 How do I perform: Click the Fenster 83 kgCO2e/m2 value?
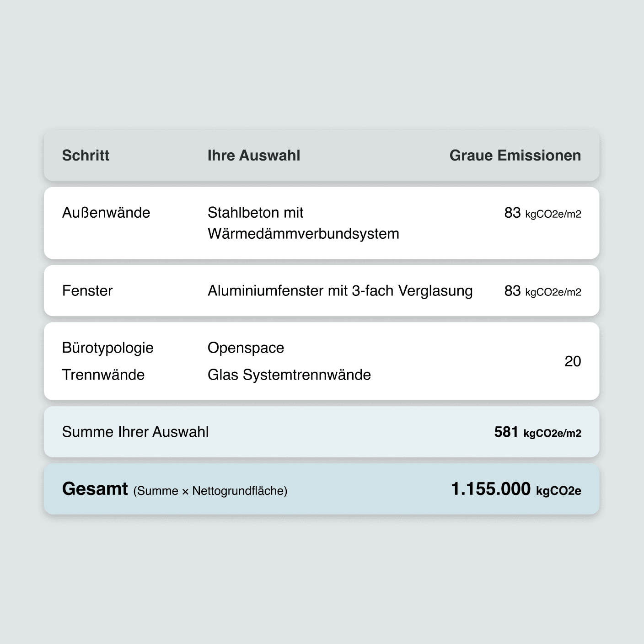click(x=542, y=291)
